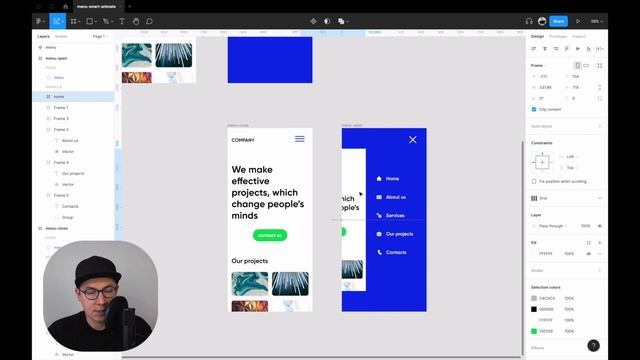
Task: Click the blue Share button
Action: coord(558,21)
